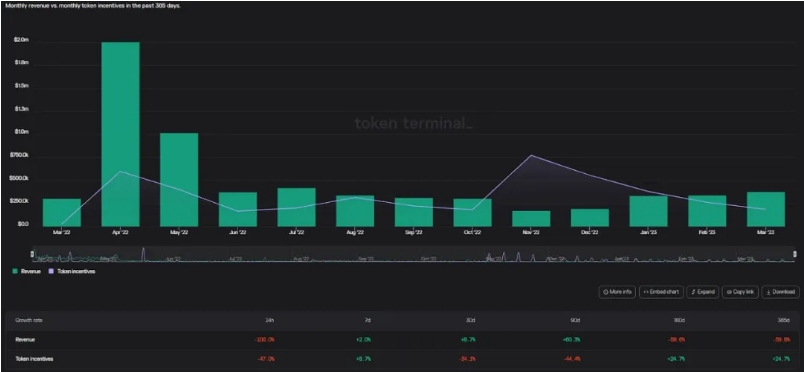Copy link to this chart
Screen dimensions: 804x372
coord(740,292)
